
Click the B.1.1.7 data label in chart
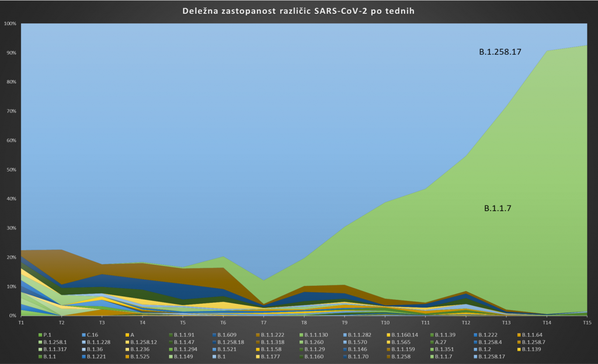click(x=498, y=208)
